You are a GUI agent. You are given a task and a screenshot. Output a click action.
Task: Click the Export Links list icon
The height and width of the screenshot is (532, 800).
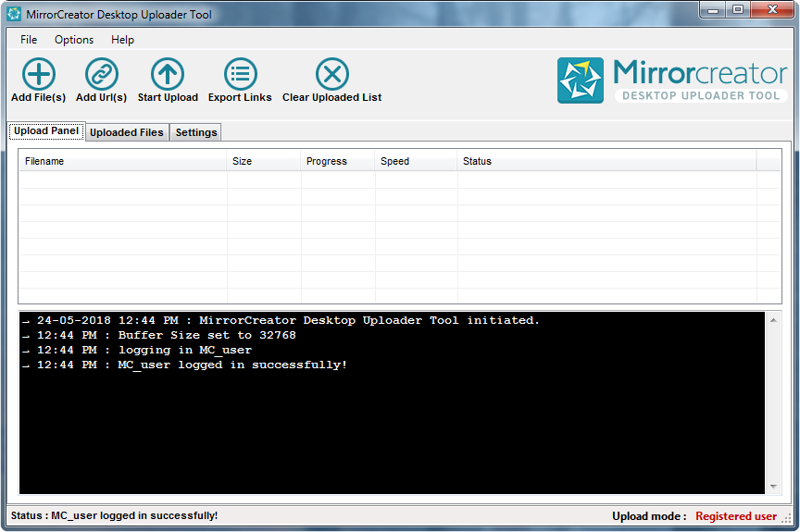[241, 74]
